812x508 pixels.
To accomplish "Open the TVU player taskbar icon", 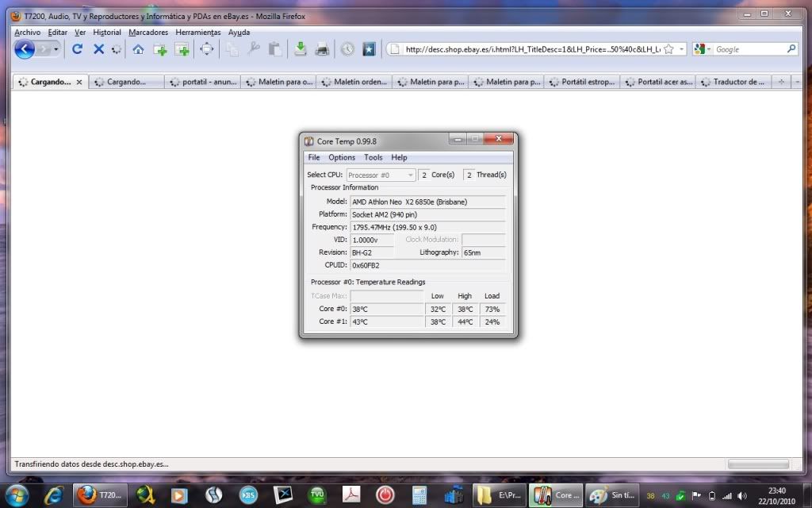I will point(317,495).
